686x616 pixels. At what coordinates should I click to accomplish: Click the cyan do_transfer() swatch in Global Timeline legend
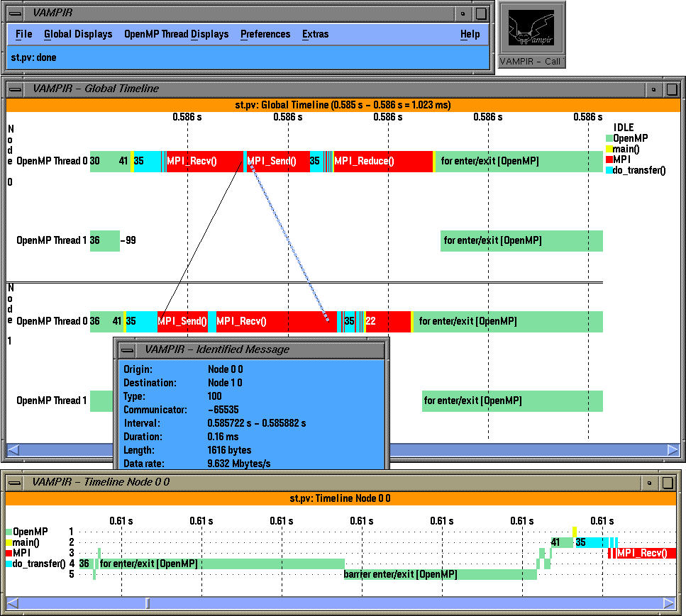click(609, 170)
